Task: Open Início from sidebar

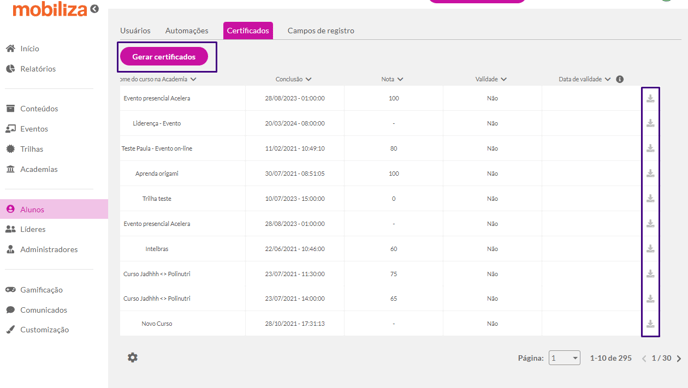Action: [x=29, y=49]
